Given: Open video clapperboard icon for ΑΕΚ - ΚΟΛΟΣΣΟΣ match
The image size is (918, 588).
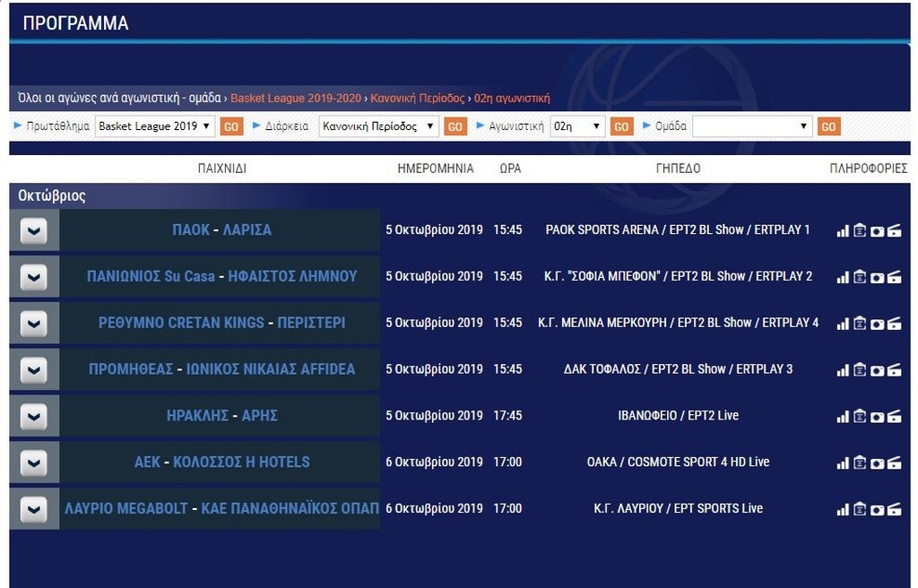Looking at the screenshot, I should click(x=894, y=463).
